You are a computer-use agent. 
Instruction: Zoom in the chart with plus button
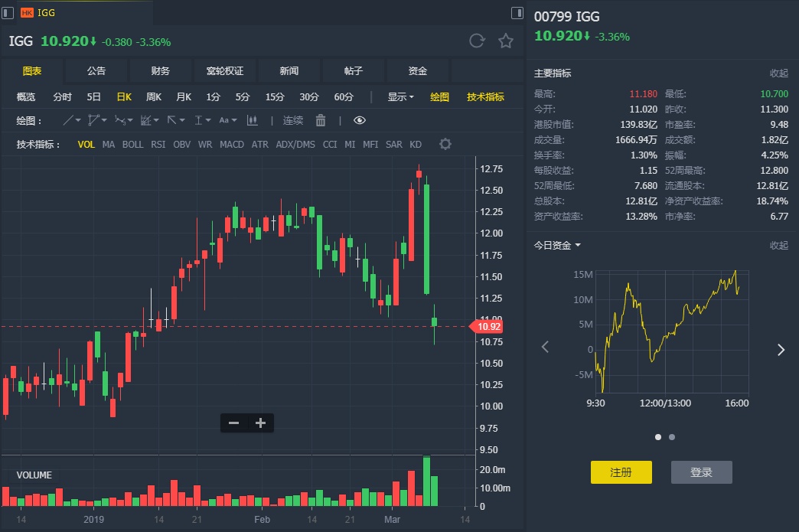260,423
